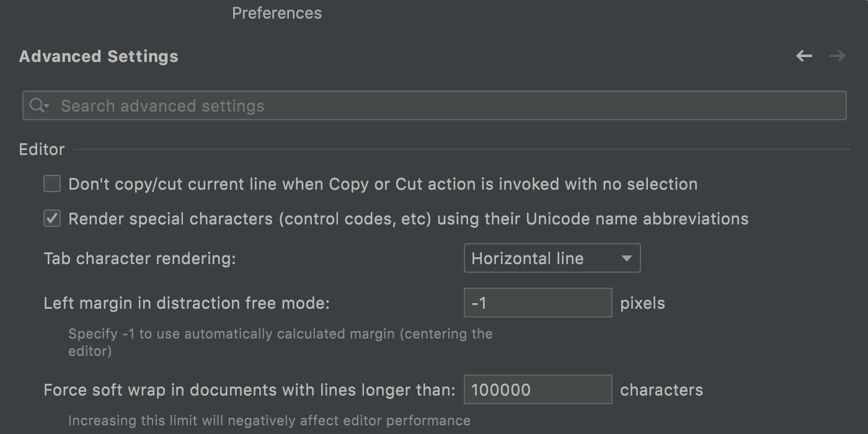This screenshot has width=868, height=434.
Task: Click the Tab character rendering dropdown arrow
Action: [626, 259]
